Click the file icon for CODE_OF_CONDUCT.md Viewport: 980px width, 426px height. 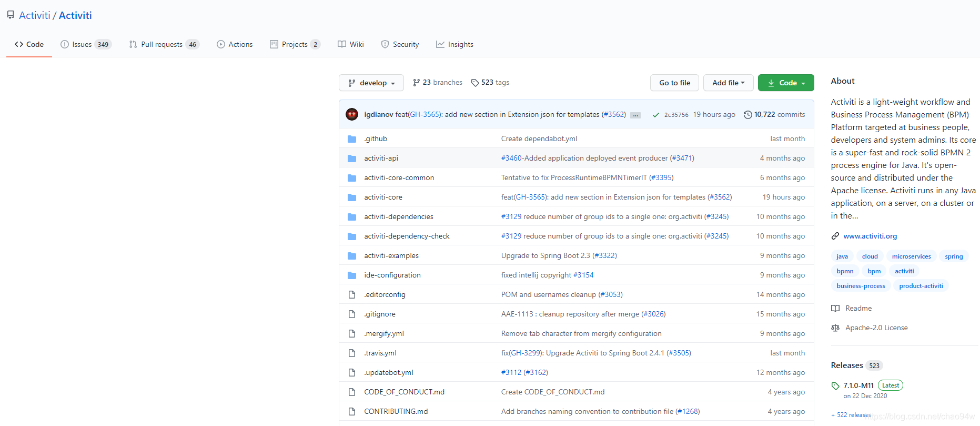(x=352, y=392)
